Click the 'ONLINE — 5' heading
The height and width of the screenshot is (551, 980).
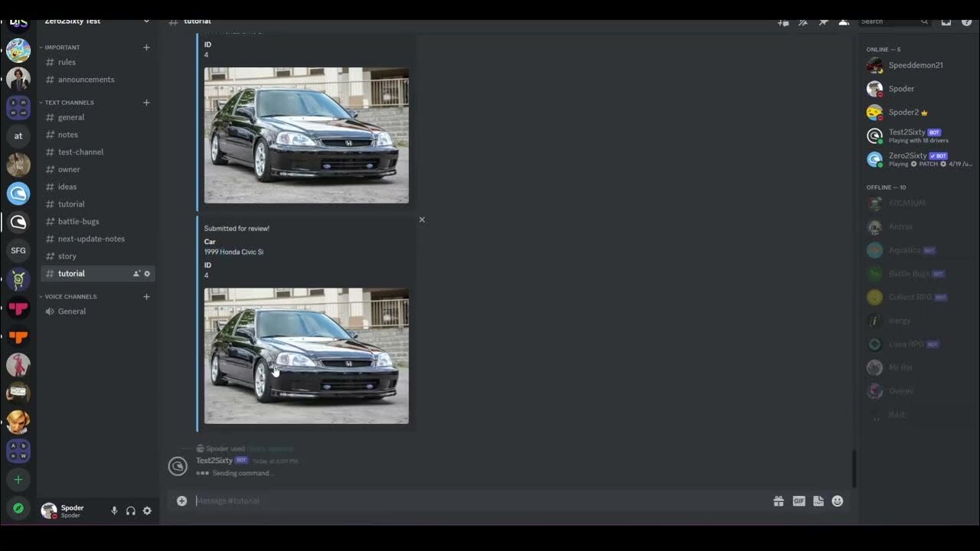(x=884, y=50)
